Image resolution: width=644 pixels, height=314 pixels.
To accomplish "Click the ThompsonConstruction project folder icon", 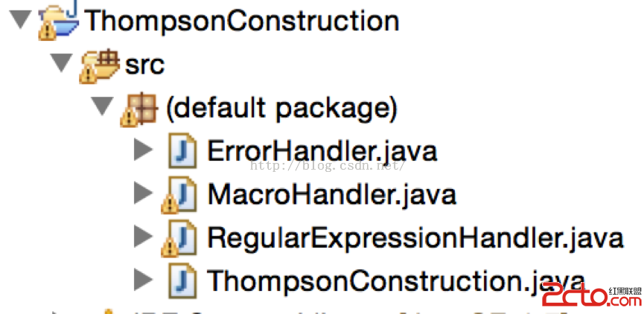I will (x=58, y=21).
